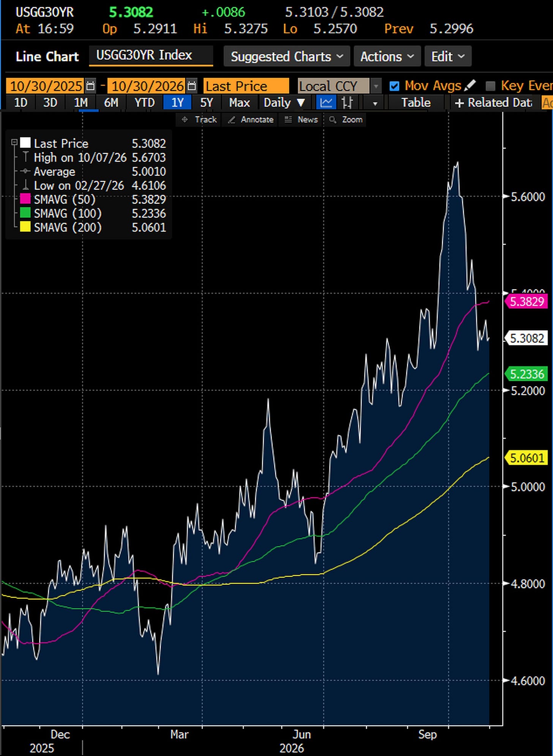Expand the Local CCY currency dropdown
The width and height of the screenshot is (553, 756).
[376, 86]
